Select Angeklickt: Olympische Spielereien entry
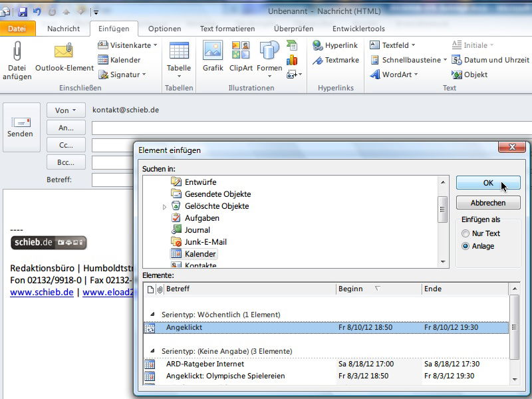 pos(326,376)
